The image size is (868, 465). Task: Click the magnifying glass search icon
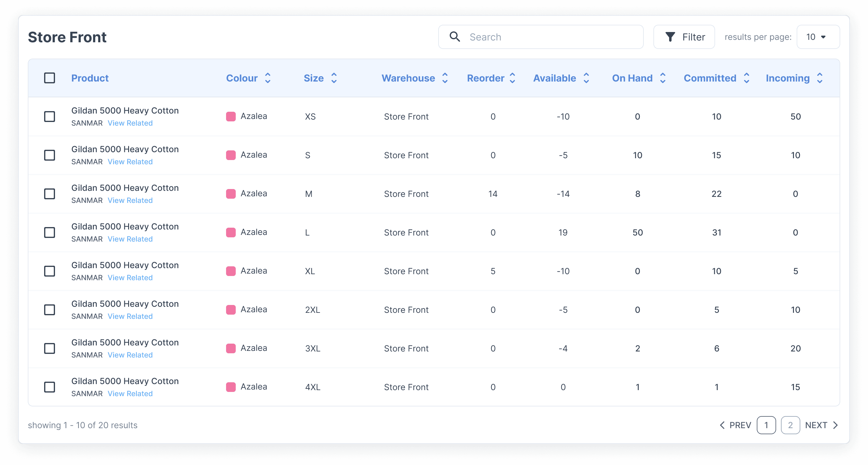click(x=455, y=37)
